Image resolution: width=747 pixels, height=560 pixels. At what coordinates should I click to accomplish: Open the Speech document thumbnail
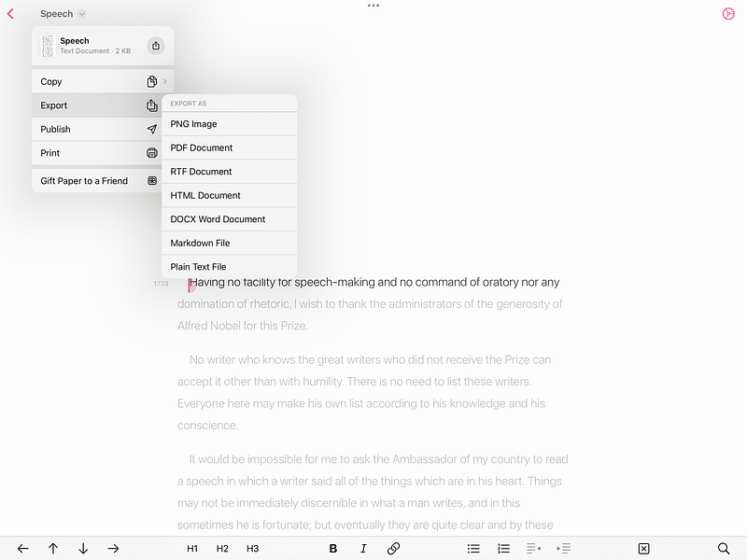point(48,46)
